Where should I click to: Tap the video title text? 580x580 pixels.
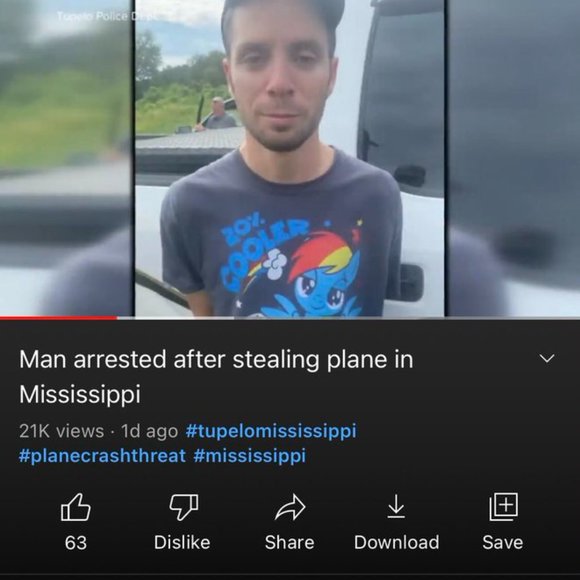[216, 376]
